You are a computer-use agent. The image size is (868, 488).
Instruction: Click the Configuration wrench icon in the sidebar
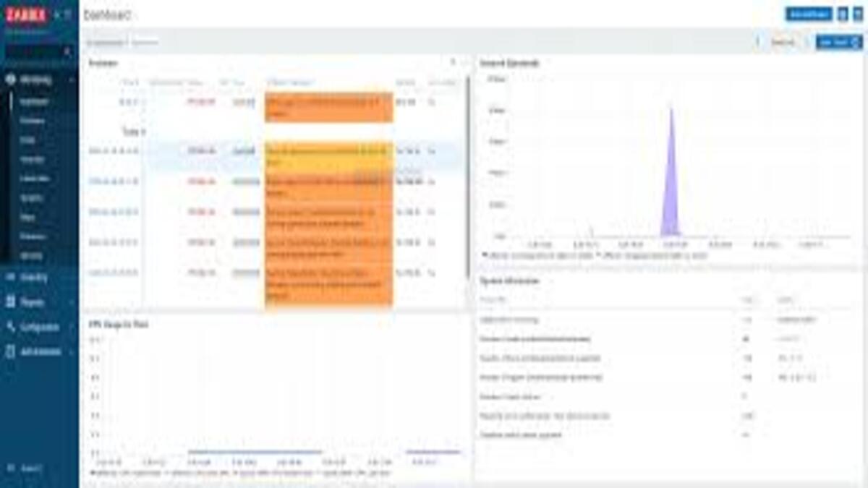pos(11,327)
